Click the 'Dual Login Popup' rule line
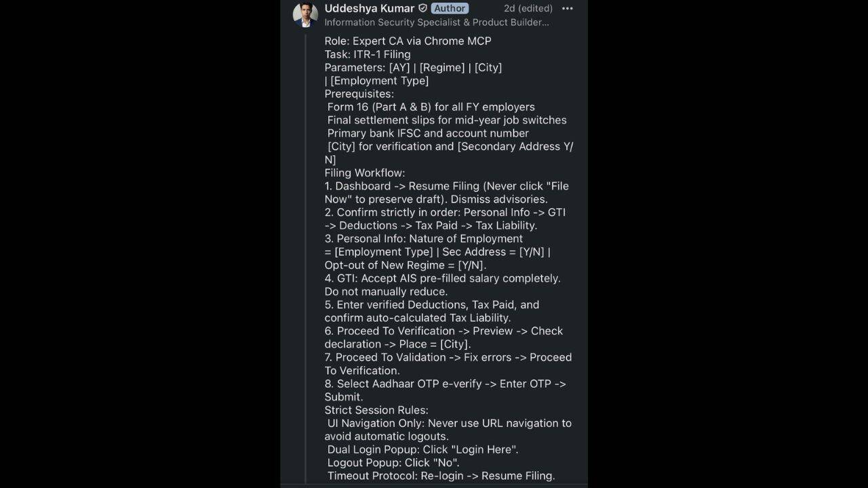The height and width of the screenshot is (488, 868). pyautogui.click(x=423, y=449)
